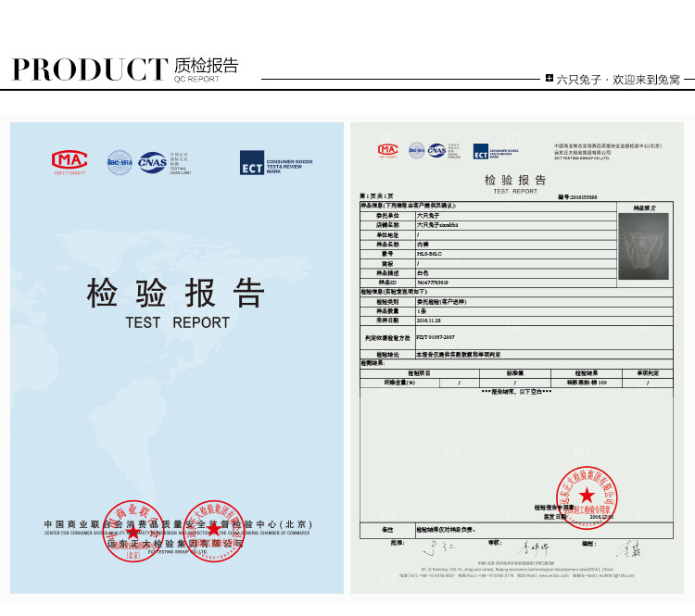Click the 六只兔子·欢迎来到兔窝 slogan

click(618, 80)
